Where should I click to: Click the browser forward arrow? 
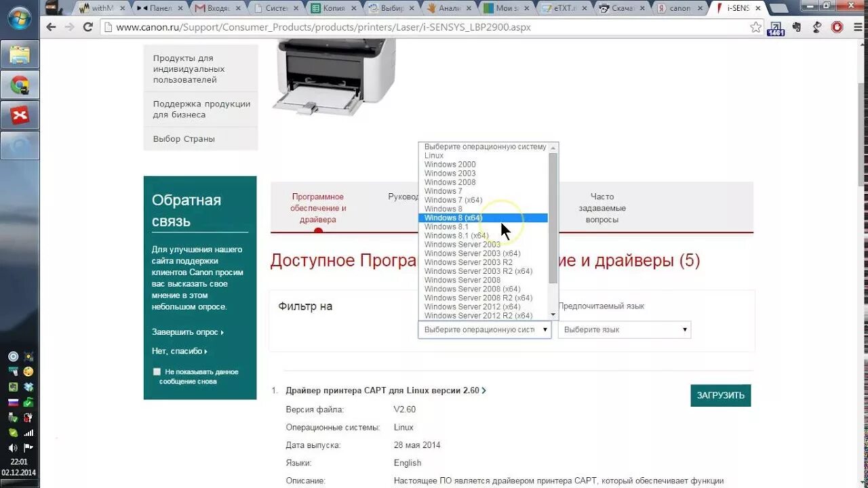tap(69, 27)
